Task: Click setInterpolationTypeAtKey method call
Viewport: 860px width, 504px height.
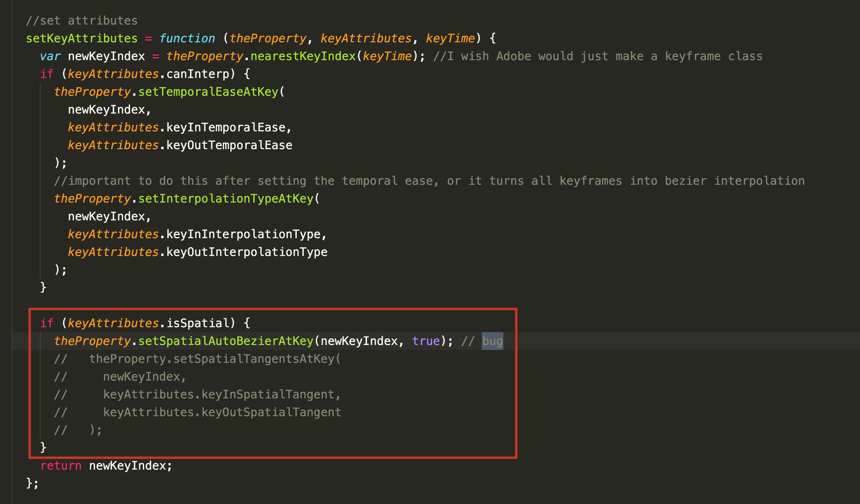Action: pyautogui.click(x=226, y=199)
